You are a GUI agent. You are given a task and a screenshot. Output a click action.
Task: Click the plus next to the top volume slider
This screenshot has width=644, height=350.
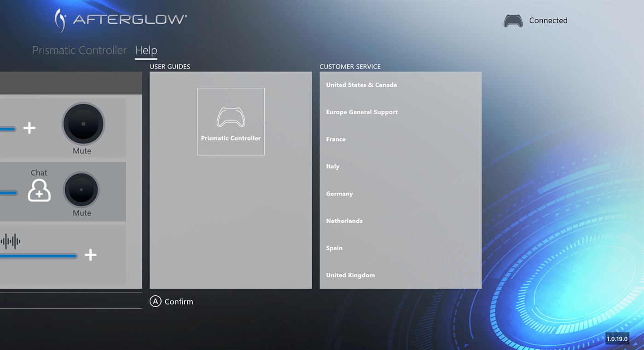(x=29, y=128)
